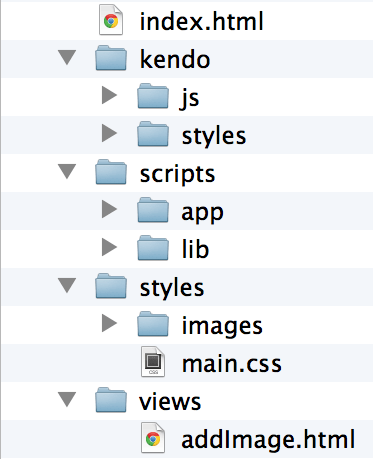This screenshot has height=459, width=373.
Task: Click the lib folder icon
Action: pos(153,248)
